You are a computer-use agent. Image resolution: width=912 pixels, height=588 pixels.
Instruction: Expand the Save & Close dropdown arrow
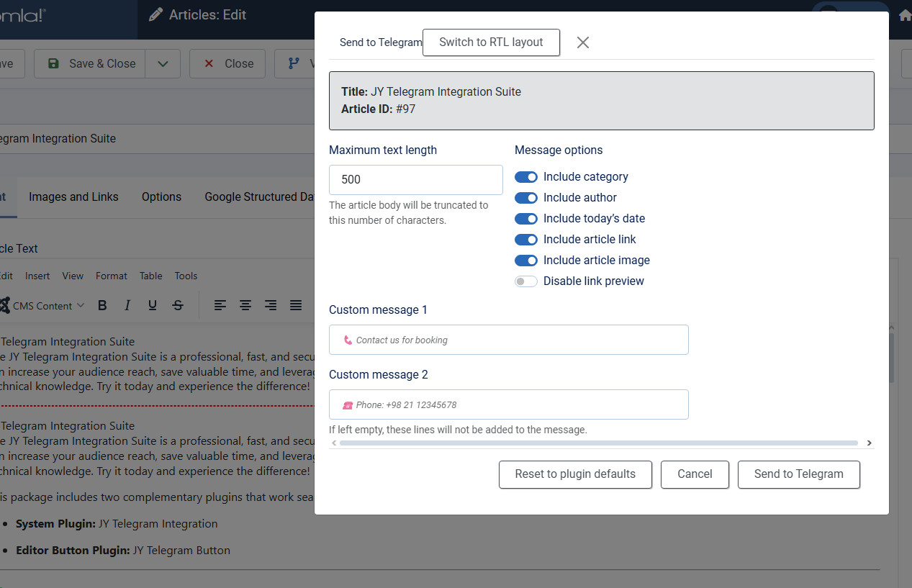point(163,63)
